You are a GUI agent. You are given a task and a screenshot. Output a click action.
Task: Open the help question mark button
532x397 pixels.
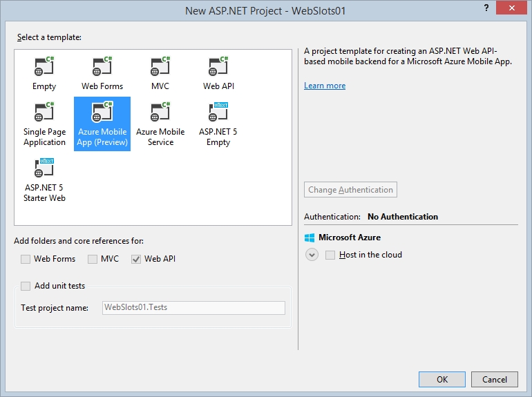coord(486,8)
